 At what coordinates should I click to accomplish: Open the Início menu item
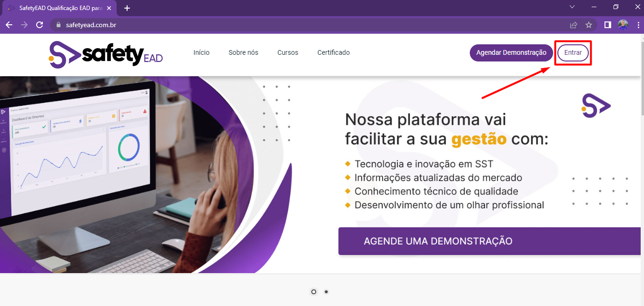[x=201, y=52]
